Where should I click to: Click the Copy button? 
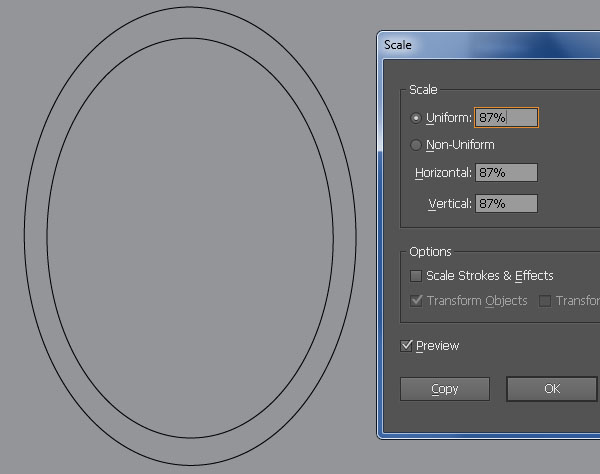[x=445, y=389]
